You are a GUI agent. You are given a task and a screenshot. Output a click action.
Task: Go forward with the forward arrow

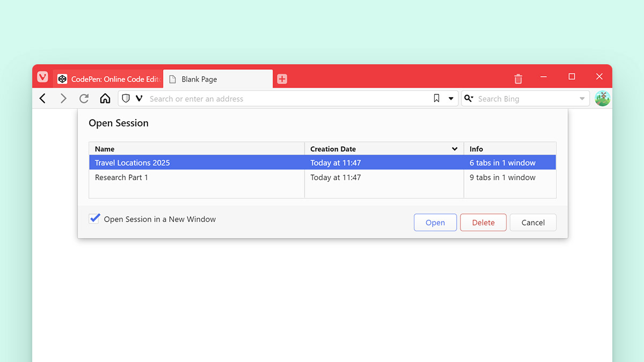(x=63, y=99)
